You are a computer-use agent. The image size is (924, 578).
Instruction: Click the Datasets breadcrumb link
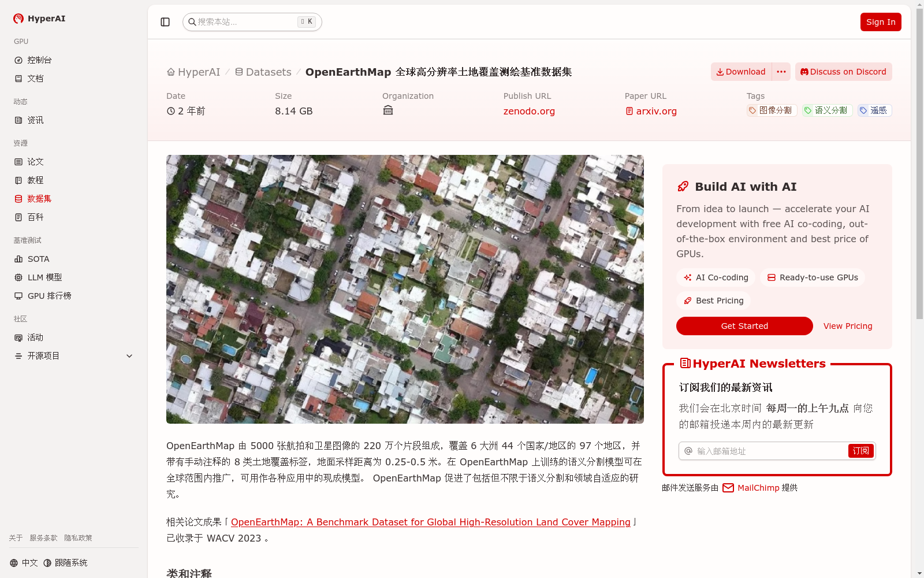coord(263,72)
